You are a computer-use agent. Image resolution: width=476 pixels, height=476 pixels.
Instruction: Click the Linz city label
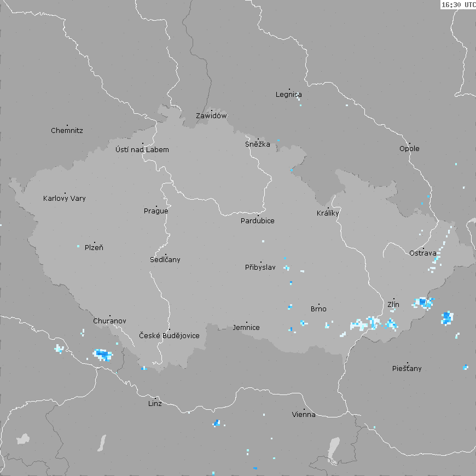click(155, 404)
